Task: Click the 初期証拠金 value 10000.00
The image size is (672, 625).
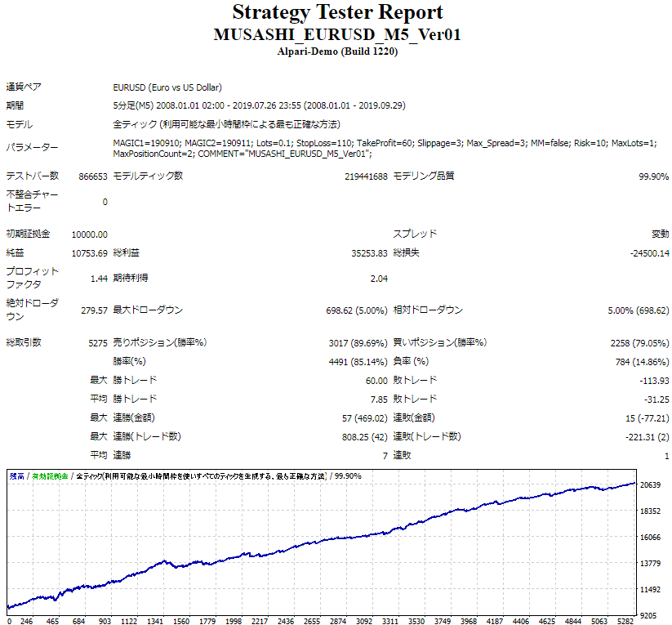Action: pos(90,234)
